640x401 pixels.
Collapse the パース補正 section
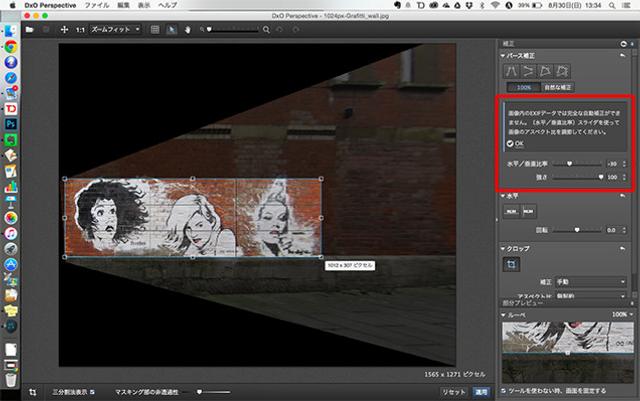point(505,57)
